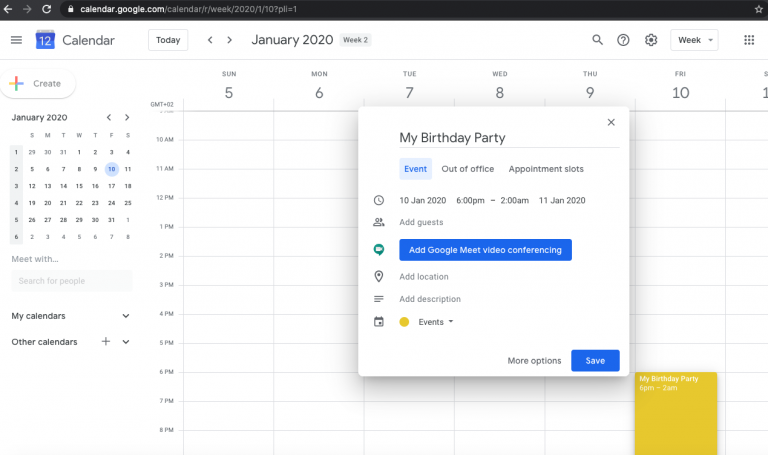Add another calendar with plus icon
Viewport: 768px width, 455px height.
(x=106, y=341)
